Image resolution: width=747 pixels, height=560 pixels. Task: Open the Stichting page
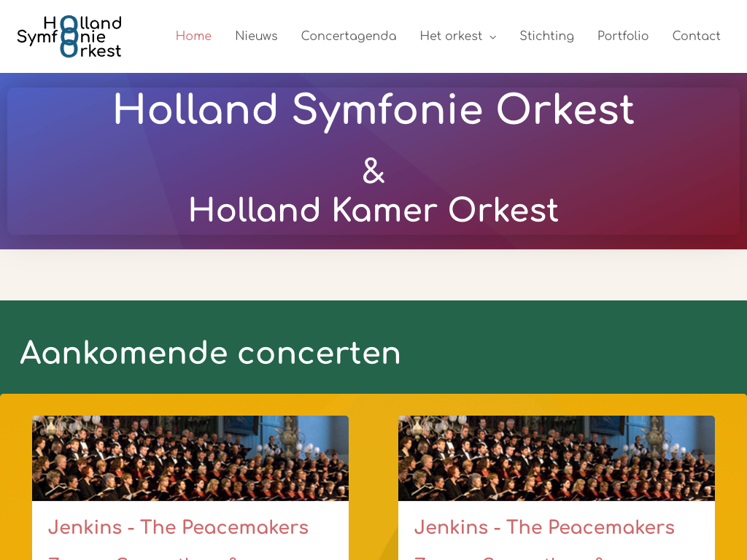pyautogui.click(x=546, y=36)
